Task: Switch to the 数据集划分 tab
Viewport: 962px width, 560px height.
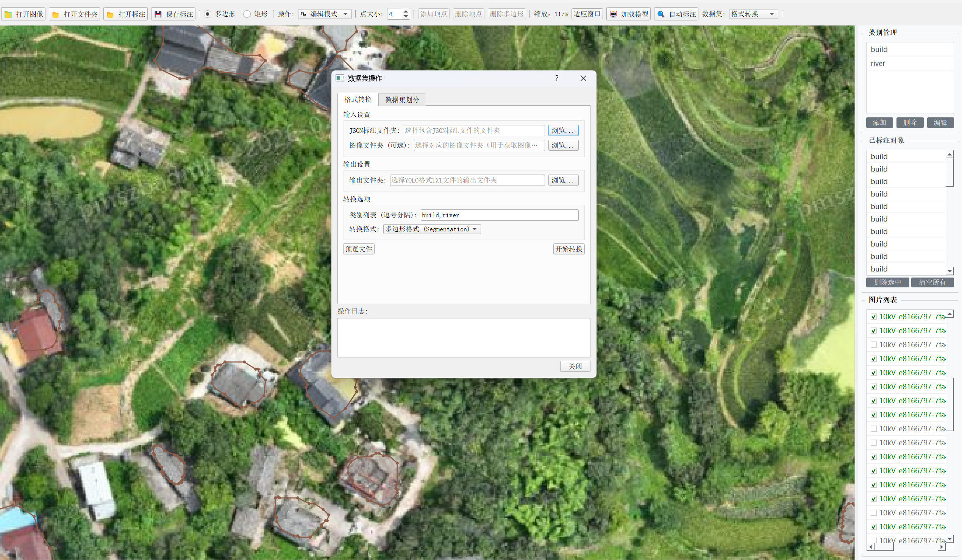Action: [402, 100]
